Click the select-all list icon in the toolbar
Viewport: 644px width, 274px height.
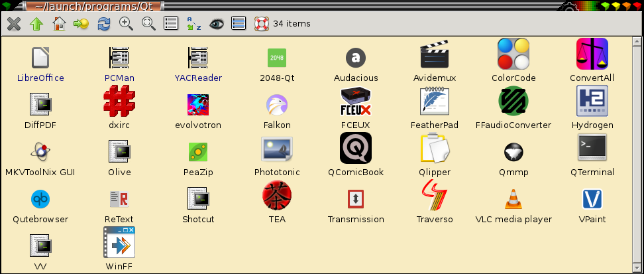239,23
